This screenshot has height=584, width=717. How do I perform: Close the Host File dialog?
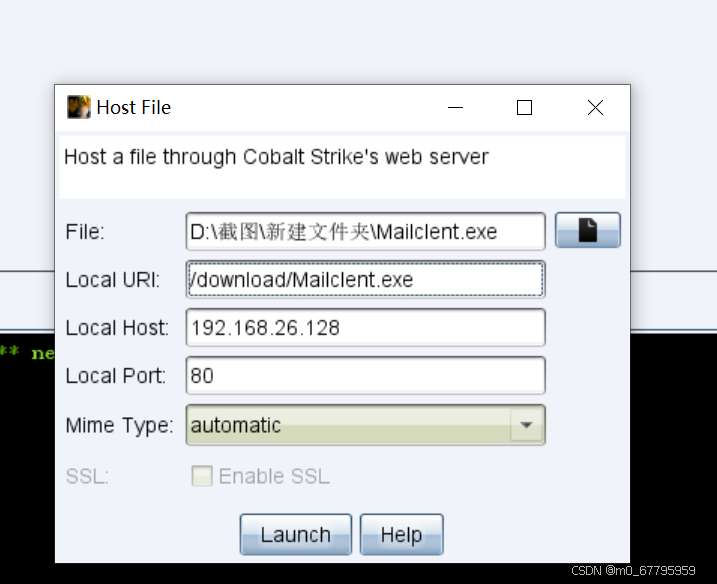point(595,108)
